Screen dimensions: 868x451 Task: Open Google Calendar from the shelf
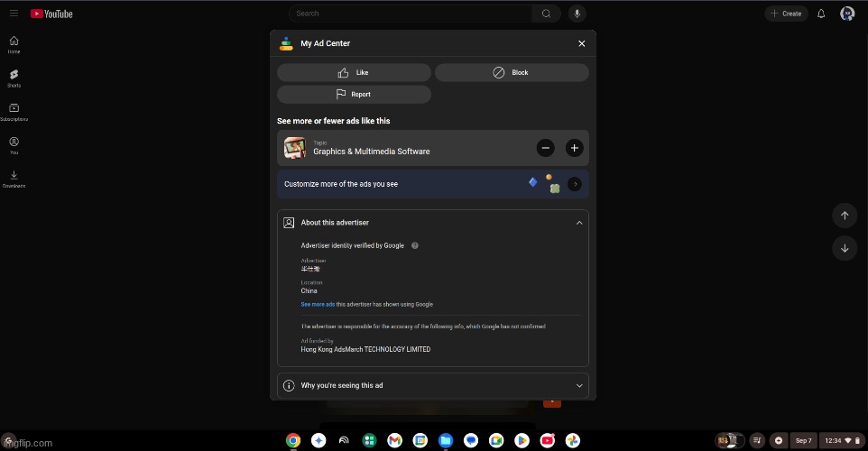coord(420,440)
